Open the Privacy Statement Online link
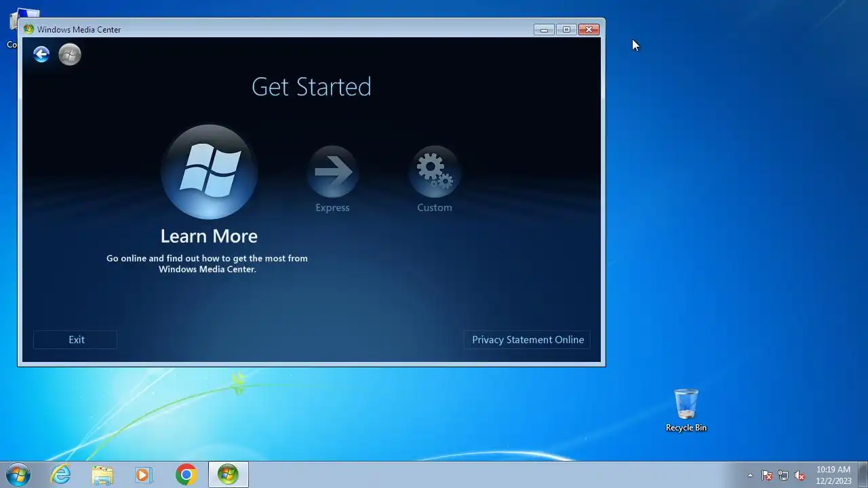The width and height of the screenshot is (868, 488). [x=528, y=340]
